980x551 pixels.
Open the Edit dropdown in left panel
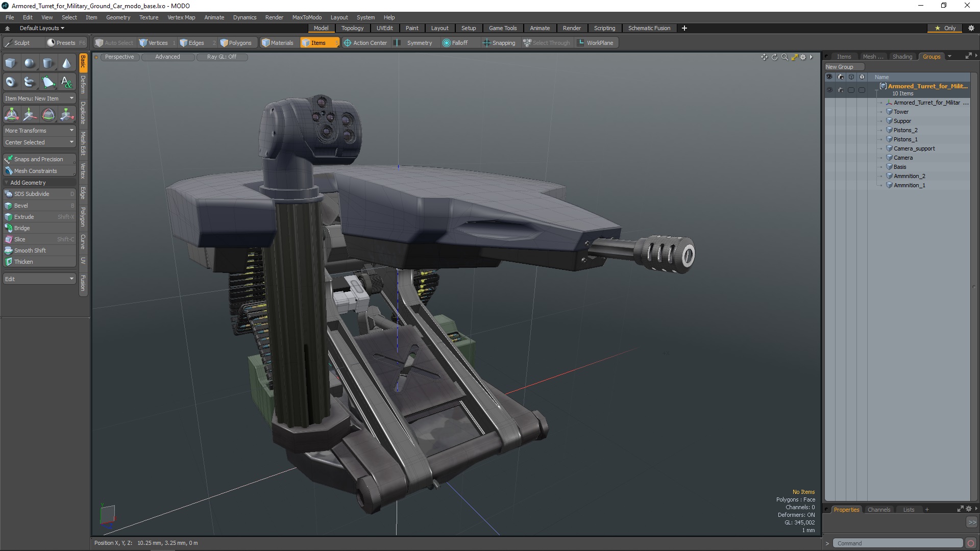point(39,279)
